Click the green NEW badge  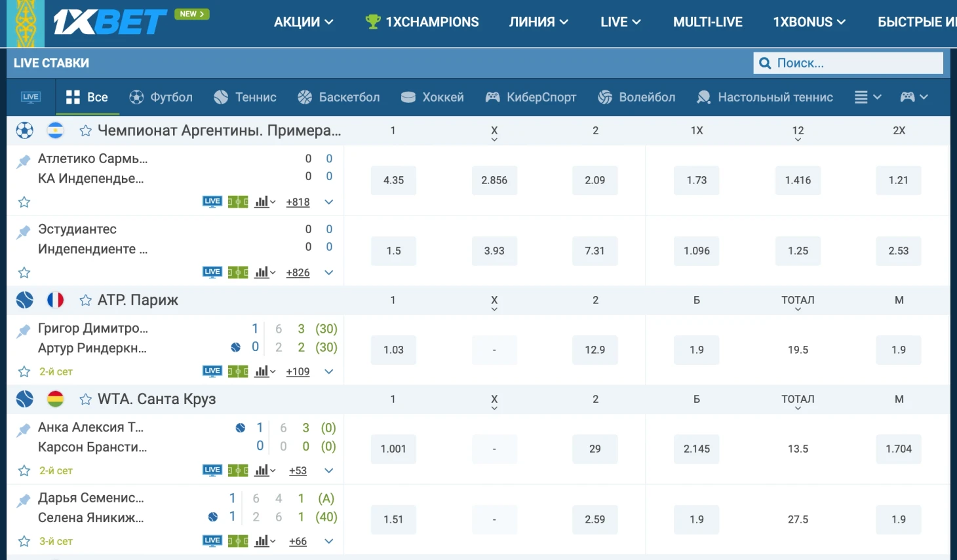pos(191,14)
